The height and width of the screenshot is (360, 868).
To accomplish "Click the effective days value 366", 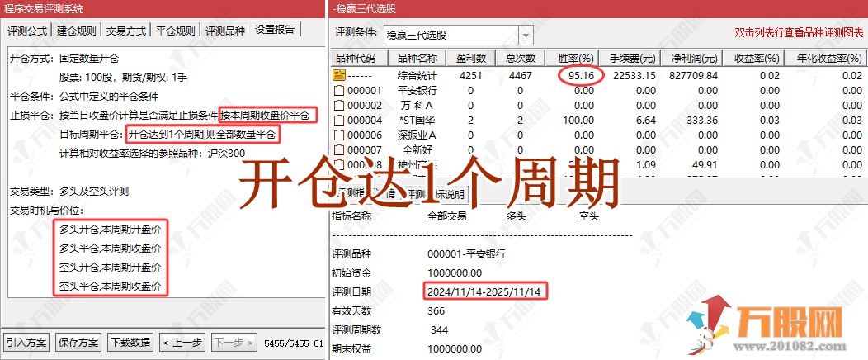I will pyautogui.click(x=436, y=311).
